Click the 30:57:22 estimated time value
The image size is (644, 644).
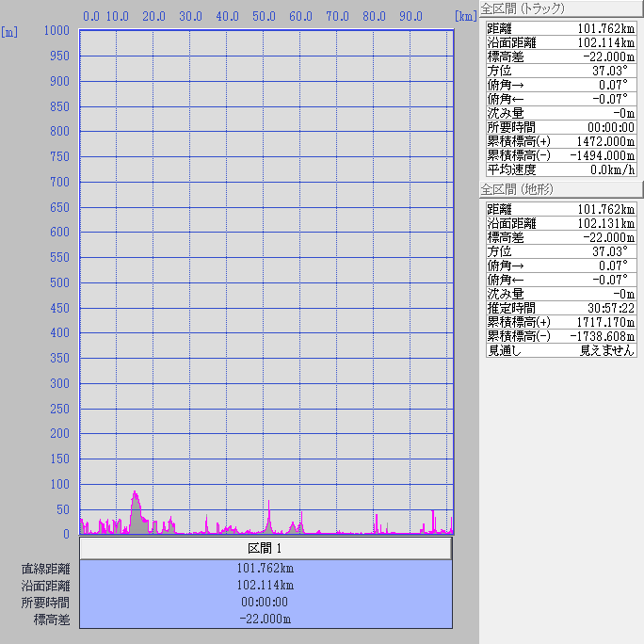tap(611, 308)
